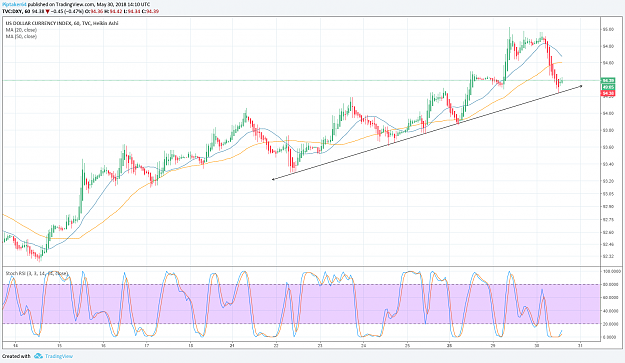Click the Stoch RSI indicator legend label
Viewport: 625px width, 363px height.
[36, 273]
